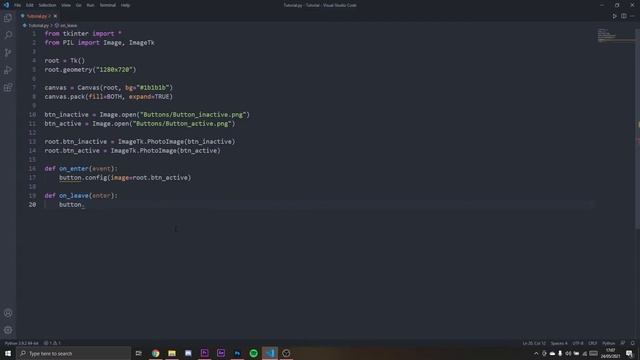Open Task View on taskbar
The height and width of the screenshot is (360, 640).
tap(139, 353)
